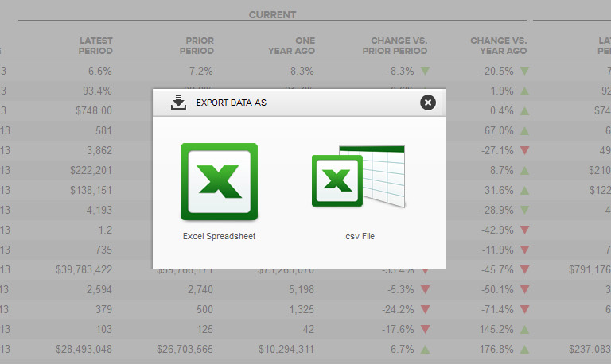The height and width of the screenshot is (364, 611).
Task: Click the 'ONE YEAR AGO' column header
Action: pyautogui.click(x=291, y=45)
